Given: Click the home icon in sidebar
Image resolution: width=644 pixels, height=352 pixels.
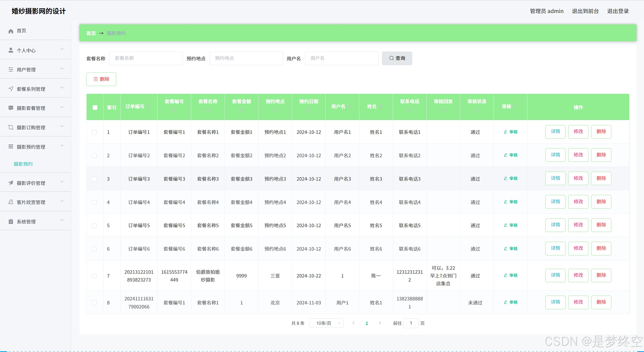Looking at the screenshot, I should coord(11,31).
